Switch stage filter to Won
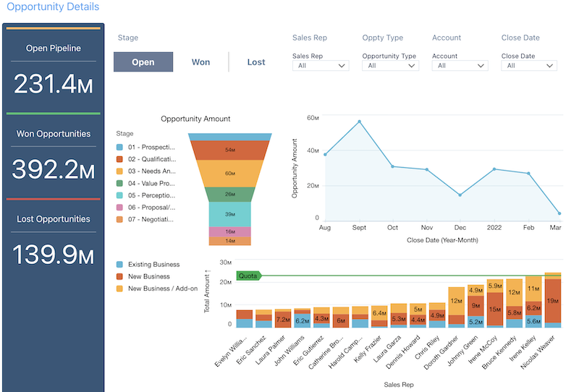The width and height of the screenshot is (579, 392). 201,62
